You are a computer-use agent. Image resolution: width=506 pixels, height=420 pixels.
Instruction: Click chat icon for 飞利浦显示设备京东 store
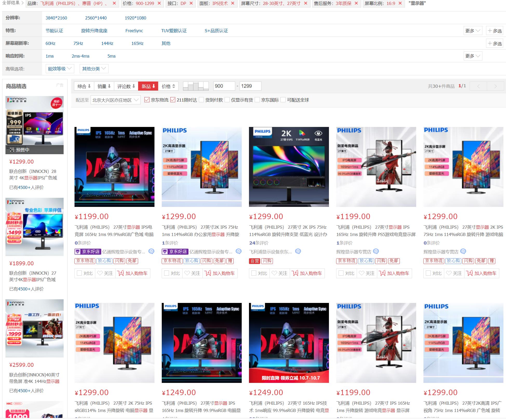pos(298,251)
